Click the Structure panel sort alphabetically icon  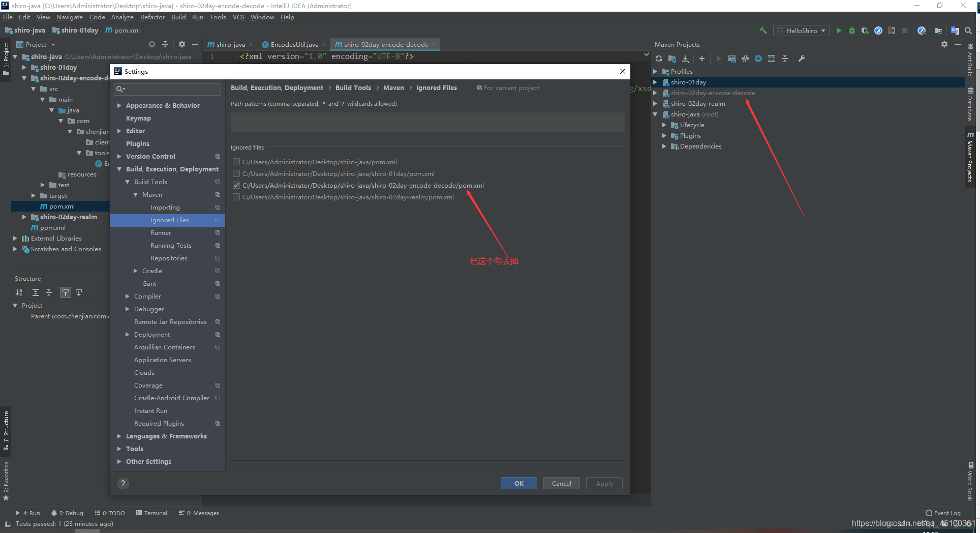point(19,292)
